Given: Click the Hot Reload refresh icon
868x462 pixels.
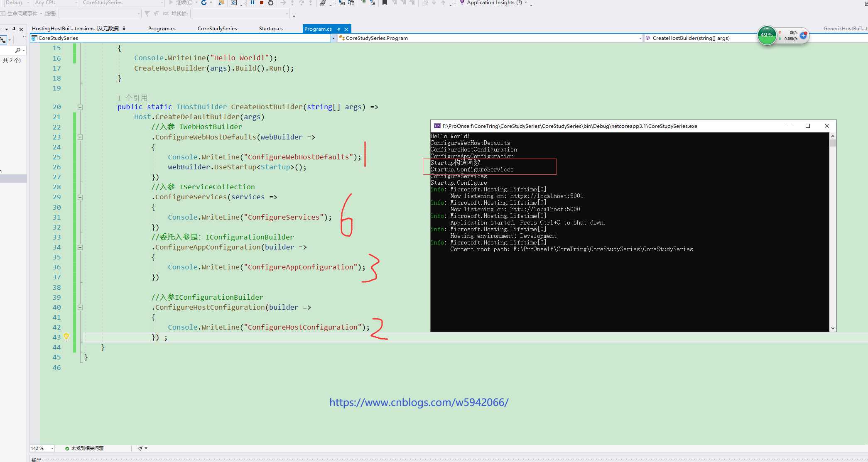Looking at the screenshot, I should tap(204, 2).
